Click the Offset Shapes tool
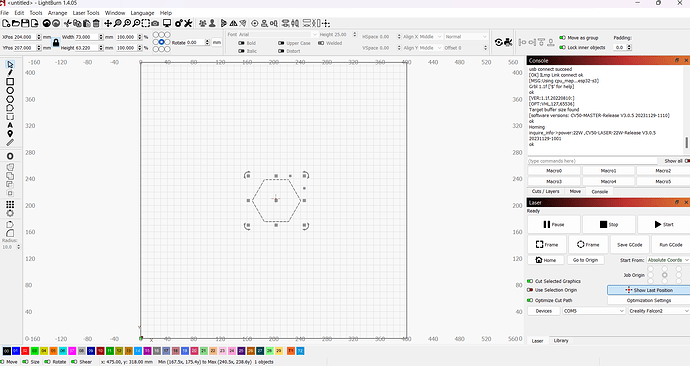This screenshot has width=690, height=366. (10, 156)
